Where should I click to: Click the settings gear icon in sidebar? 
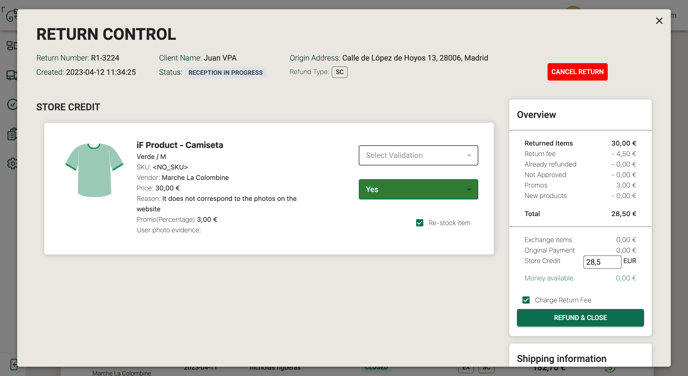coord(12,164)
